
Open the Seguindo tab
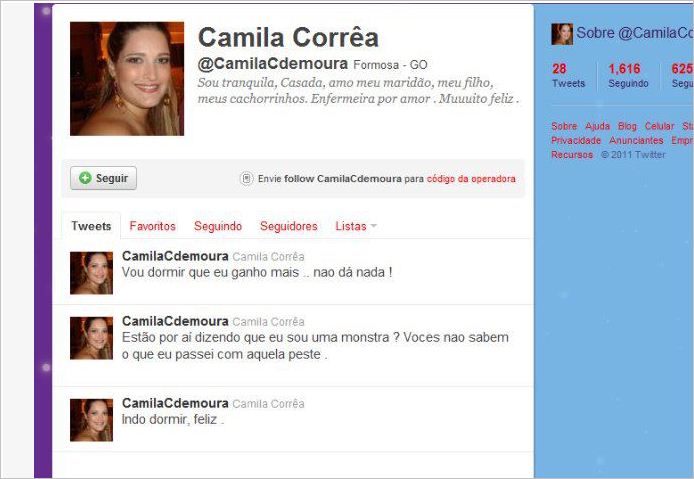pos(218,226)
